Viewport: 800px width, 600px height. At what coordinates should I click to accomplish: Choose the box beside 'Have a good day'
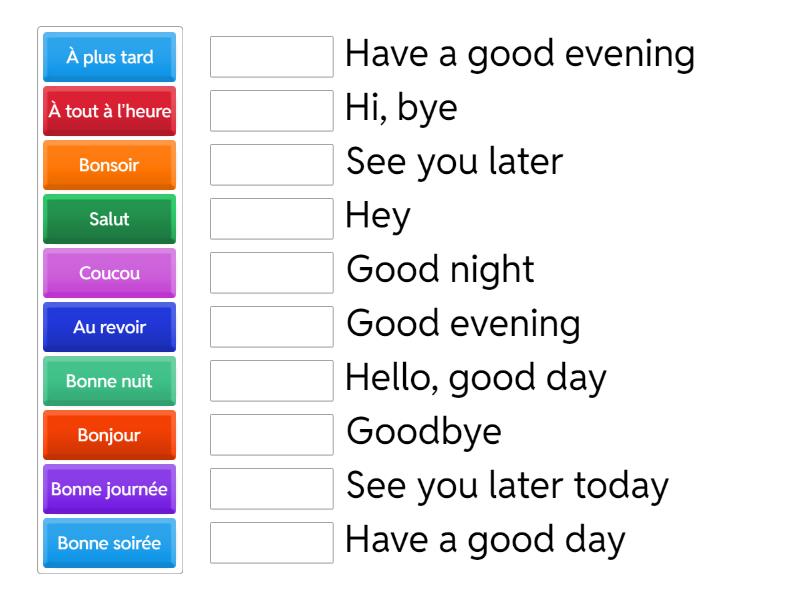pyautogui.click(x=272, y=543)
